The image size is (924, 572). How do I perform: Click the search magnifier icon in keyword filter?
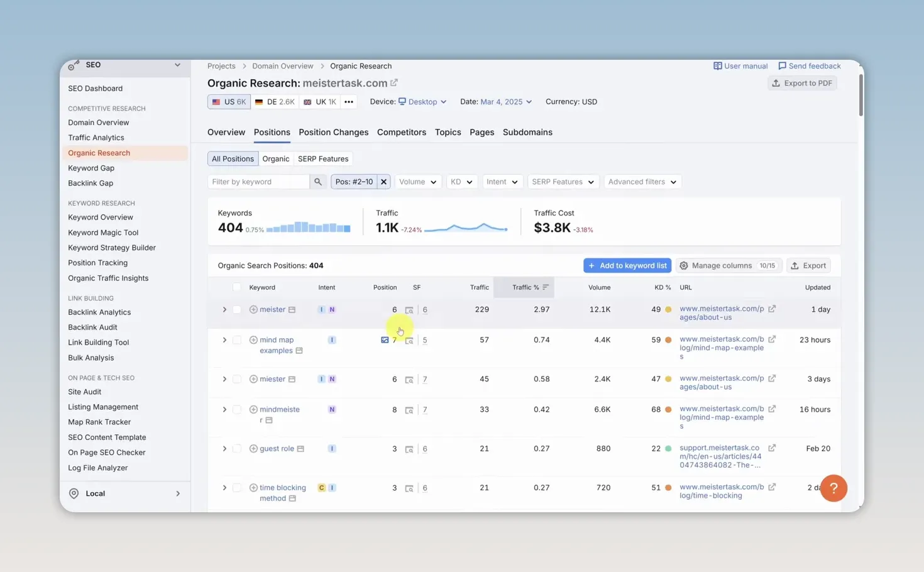coord(318,182)
